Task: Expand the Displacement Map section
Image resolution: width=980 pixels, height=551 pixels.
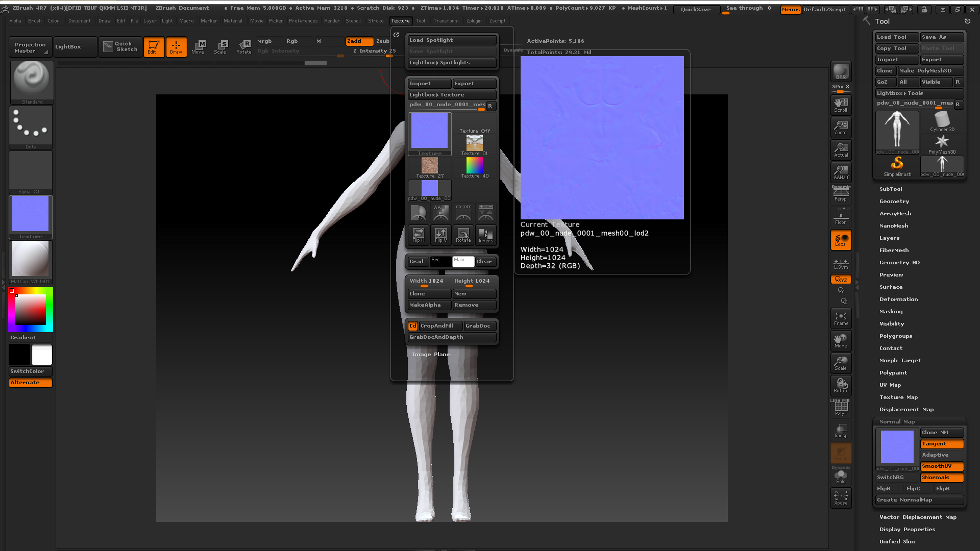Action: pos(906,410)
